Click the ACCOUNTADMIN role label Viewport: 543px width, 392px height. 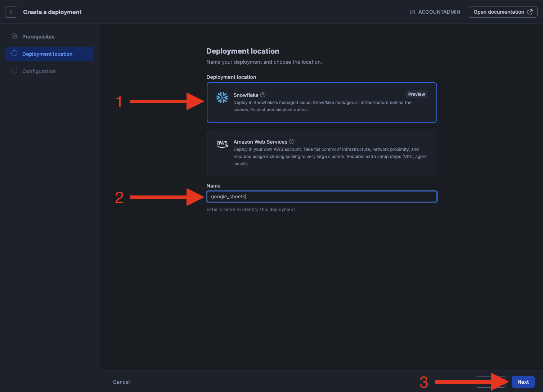[439, 12]
